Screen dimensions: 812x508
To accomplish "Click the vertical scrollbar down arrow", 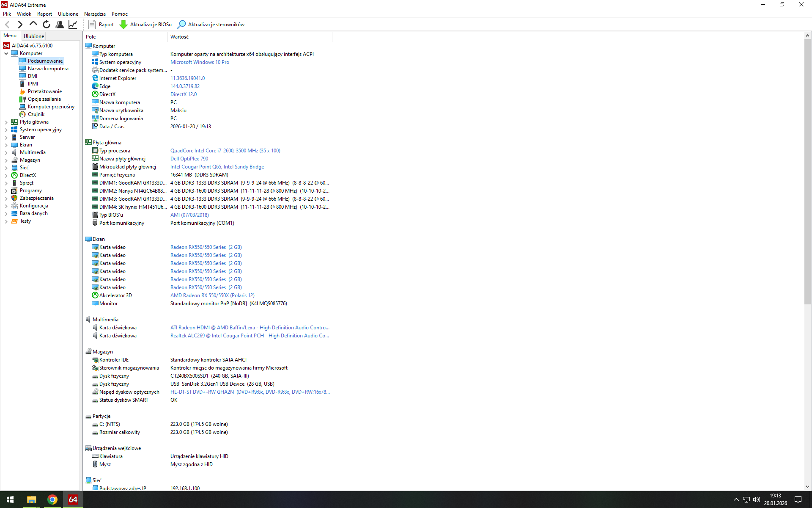I will tap(807, 487).
